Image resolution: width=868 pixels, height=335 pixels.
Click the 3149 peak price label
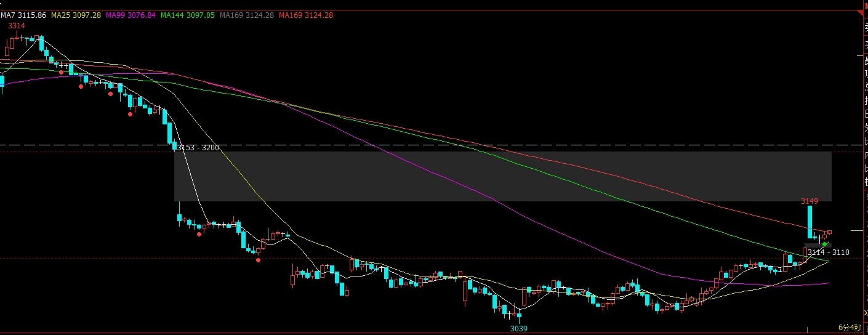pos(810,201)
